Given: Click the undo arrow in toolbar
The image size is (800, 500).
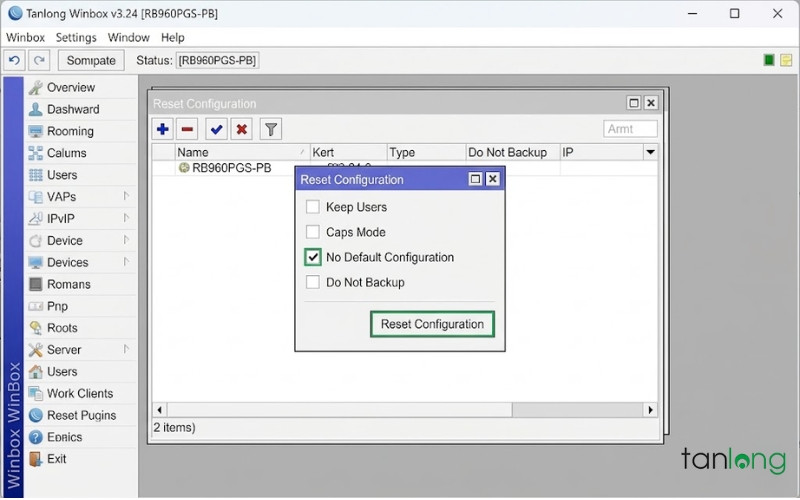Looking at the screenshot, I should click(15, 61).
